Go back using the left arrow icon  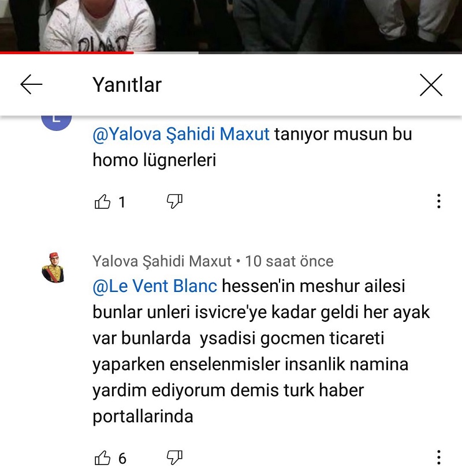click(31, 84)
